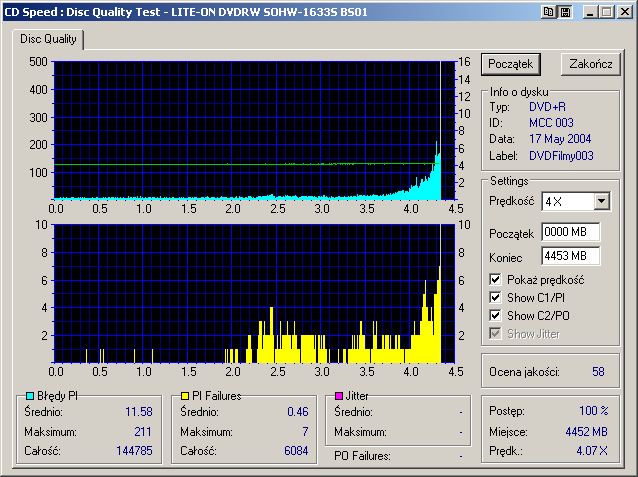Click the yellow PI Failures color swatch
The height and width of the screenshot is (477, 638).
pos(185,396)
